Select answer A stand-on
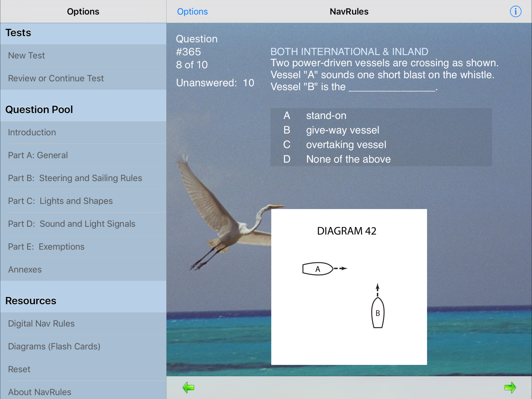532x399 pixels. pos(326,116)
